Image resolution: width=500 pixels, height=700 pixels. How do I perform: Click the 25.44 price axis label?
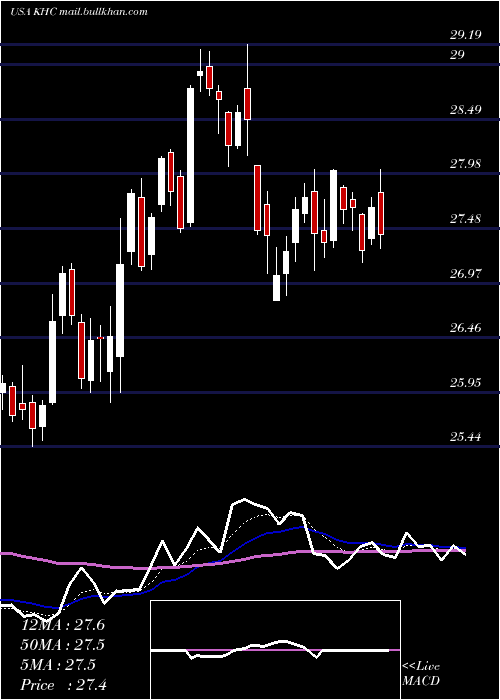click(x=466, y=437)
